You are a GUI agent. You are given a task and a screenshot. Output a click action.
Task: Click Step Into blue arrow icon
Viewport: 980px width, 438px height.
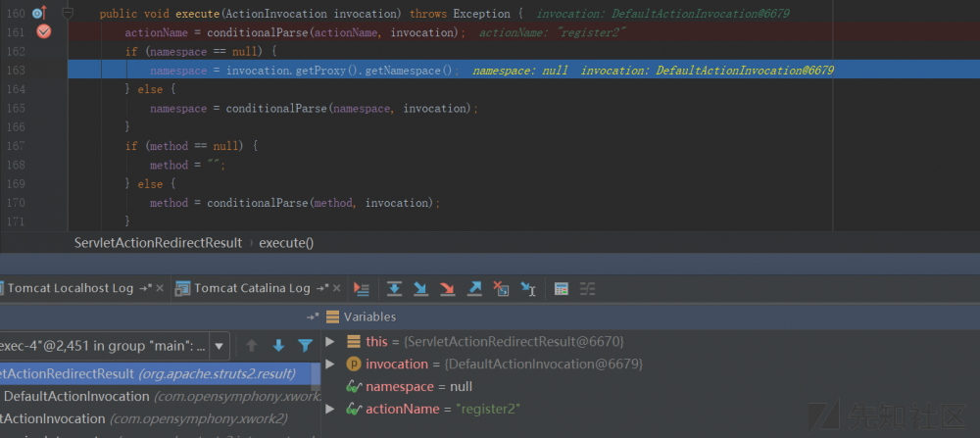click(x=420, y=288)
